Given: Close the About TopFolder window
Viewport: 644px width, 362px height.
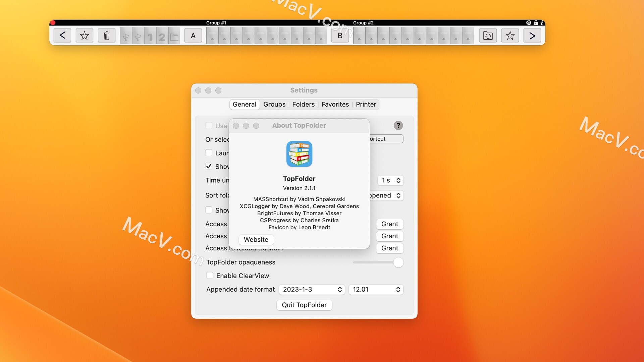Looking at the screenshot, I should (x=236, y=125).
